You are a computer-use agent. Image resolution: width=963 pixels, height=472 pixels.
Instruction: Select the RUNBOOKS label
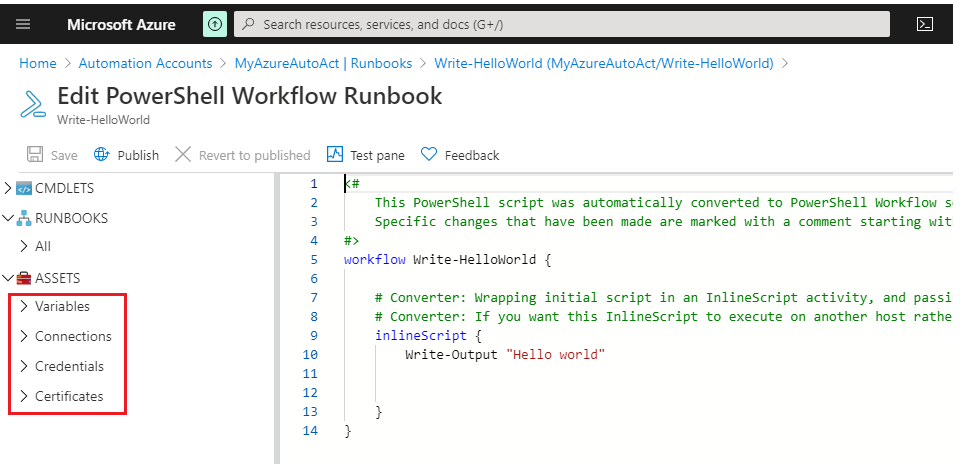(x=71, y=218)
